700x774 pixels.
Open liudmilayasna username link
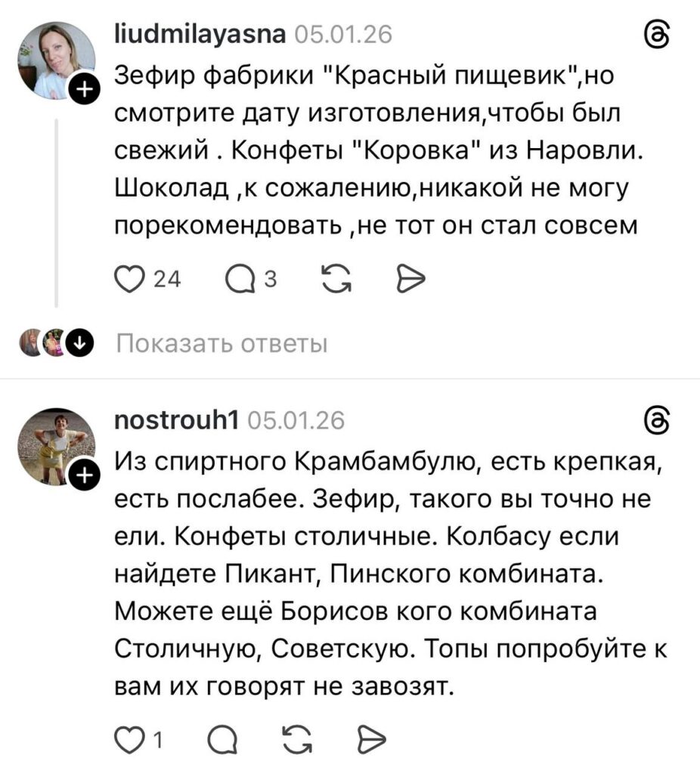tap(200, 35)
